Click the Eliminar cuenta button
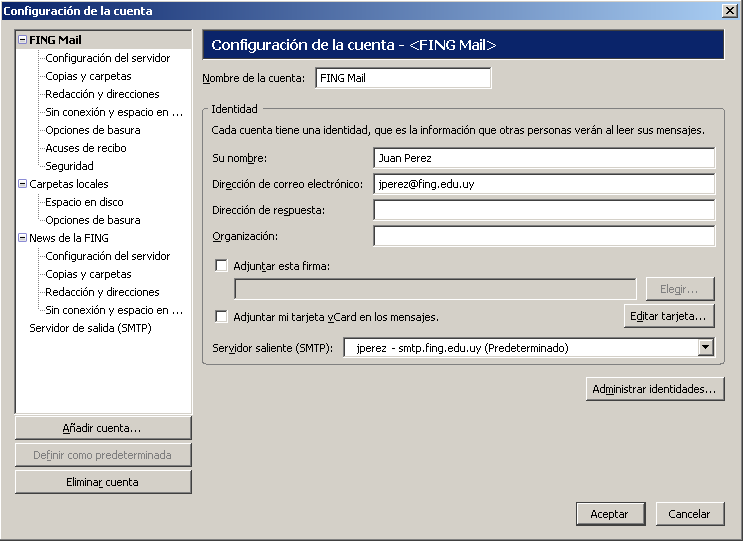This screenshot has width=743, height=541. click(103, 482)
